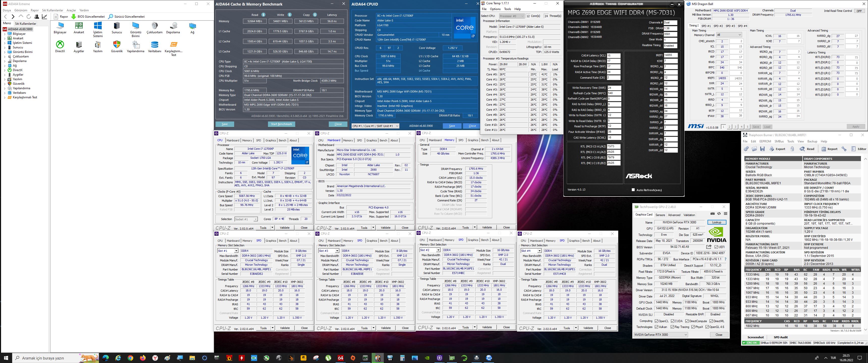Image resolution: width=868 pixels, height=363 pixels.
Task: Toggle DirectCompute checkbox in GPU-Z
Action: click(x=687, y=321)
